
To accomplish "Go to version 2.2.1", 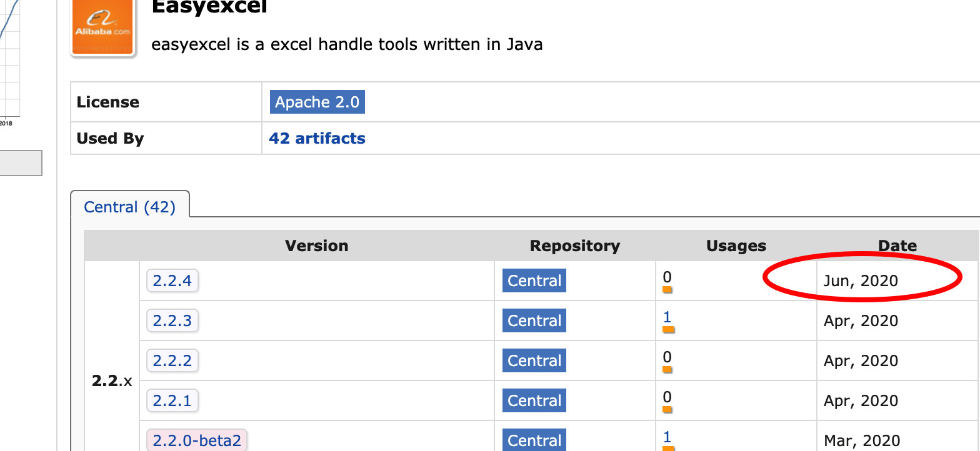I will pos(172,401).
